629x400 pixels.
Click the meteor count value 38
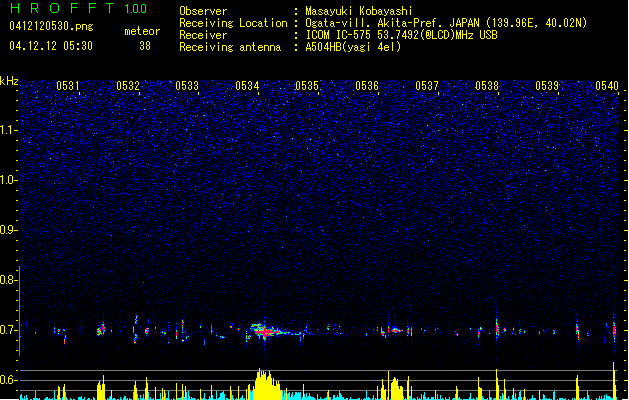[145, 46]
